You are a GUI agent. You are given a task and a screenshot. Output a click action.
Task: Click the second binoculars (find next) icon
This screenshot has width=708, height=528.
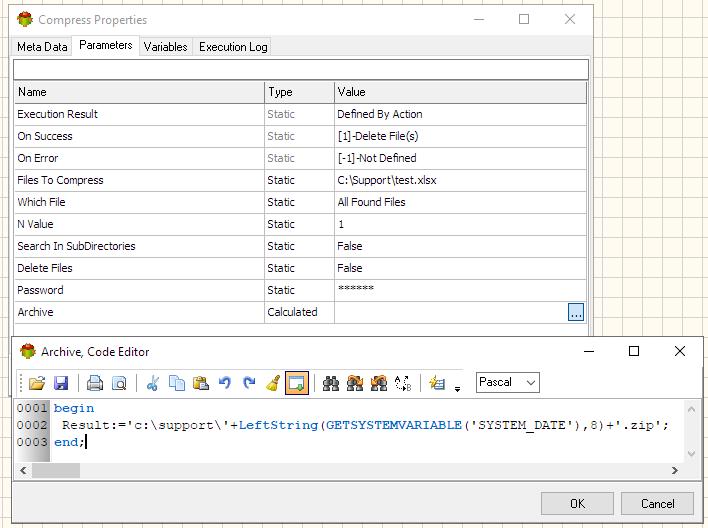point(354,383)
